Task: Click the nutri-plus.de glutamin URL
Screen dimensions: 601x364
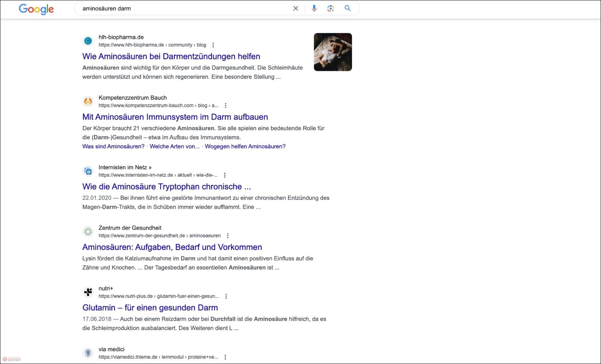Action: (159, 296)
